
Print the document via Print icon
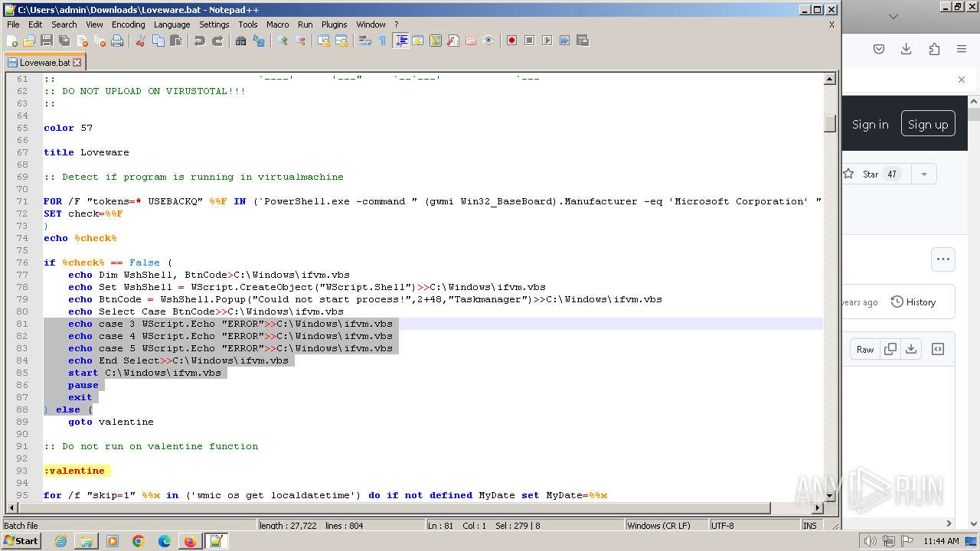point(117,41)
